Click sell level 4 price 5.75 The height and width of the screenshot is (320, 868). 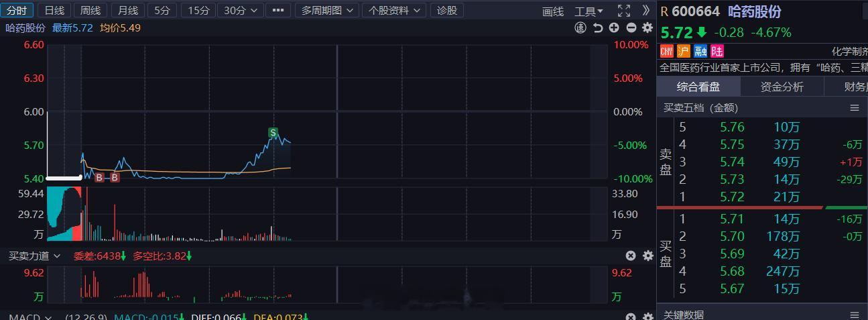[732, 144]
